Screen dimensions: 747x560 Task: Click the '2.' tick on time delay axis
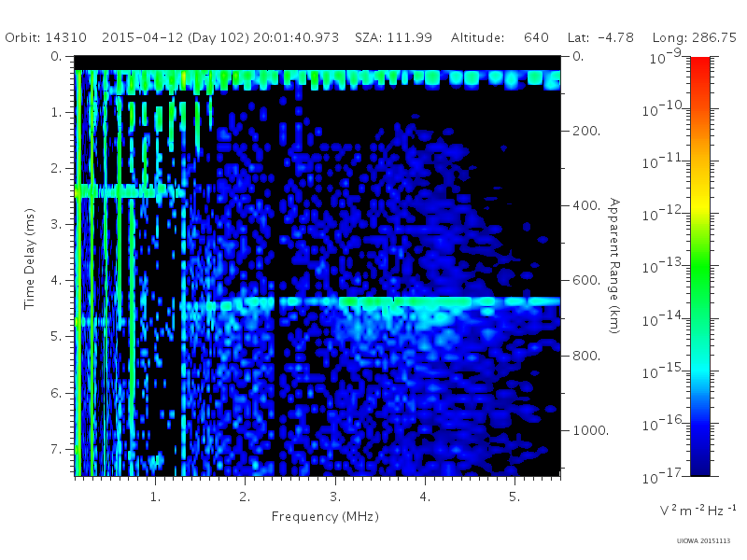point(57,169)
